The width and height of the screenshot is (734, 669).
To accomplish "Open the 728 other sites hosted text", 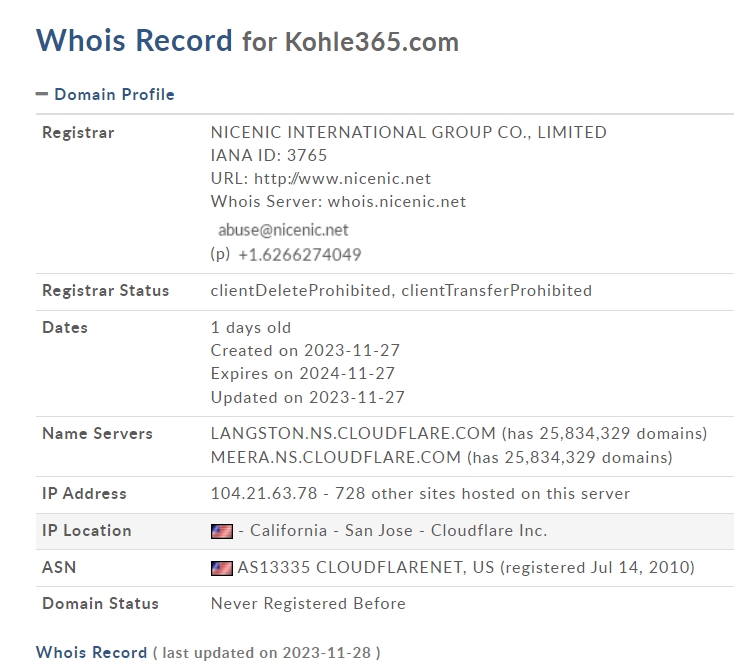I will 482,493.
